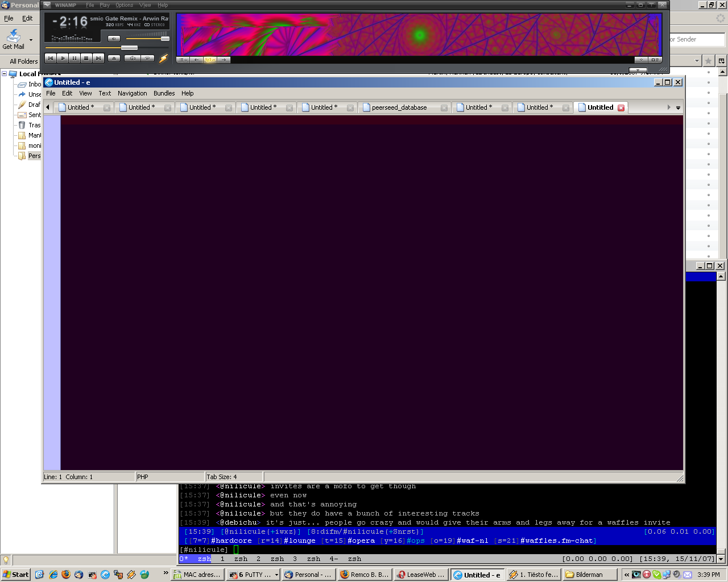Click Winamp visualization next preset arrow
The image size is (728, 582).
coord(224,60)
